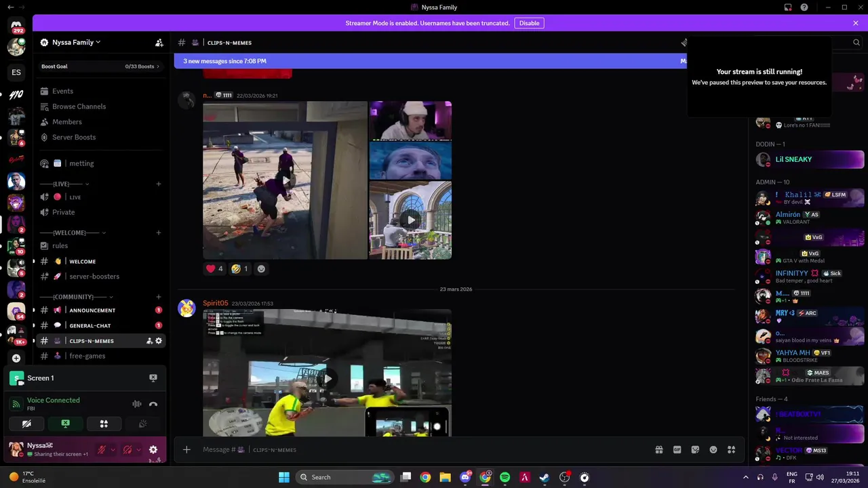Disable Streamer Mode
This screenshot has height=488, width=868.
[529, 23]
